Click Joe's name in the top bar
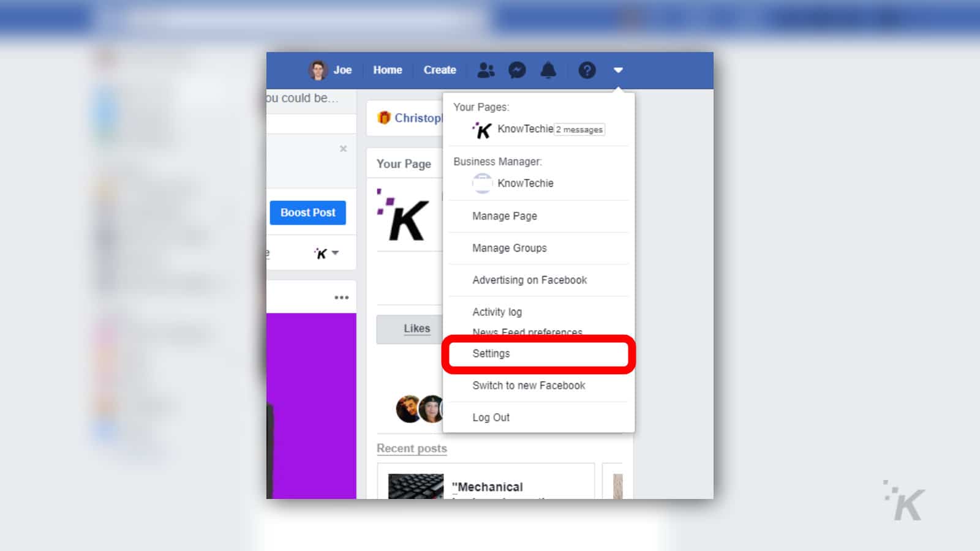980x551 pixels. point(342,70)
